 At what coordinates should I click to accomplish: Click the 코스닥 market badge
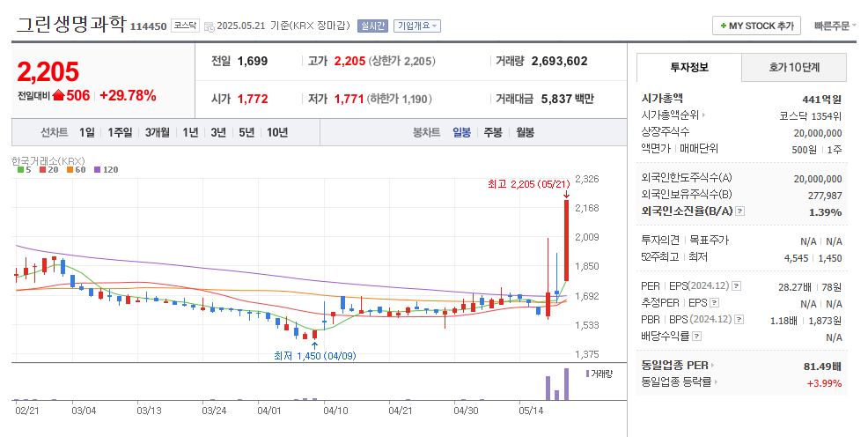click(184, 26)
